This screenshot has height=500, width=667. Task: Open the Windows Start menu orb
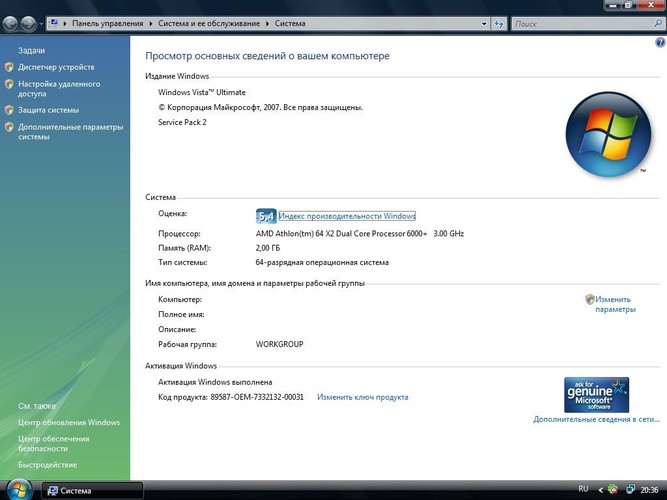(x=16, y=490)
